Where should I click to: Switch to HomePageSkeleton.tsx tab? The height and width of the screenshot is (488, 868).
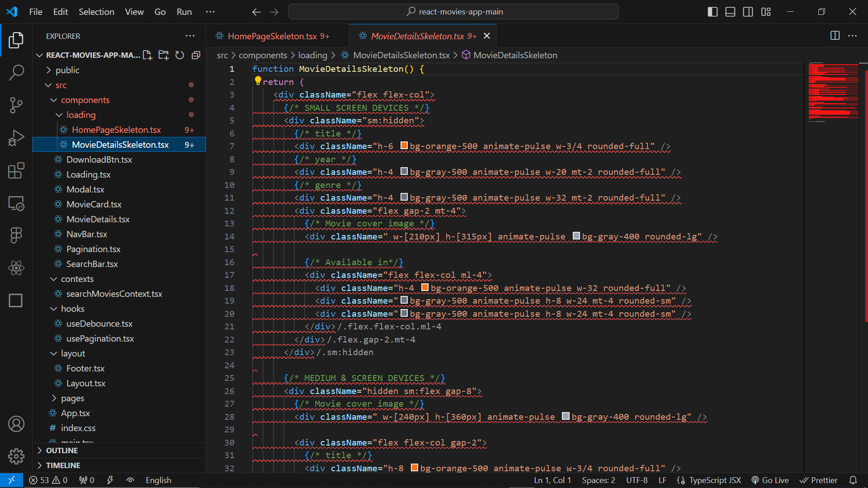272,36
